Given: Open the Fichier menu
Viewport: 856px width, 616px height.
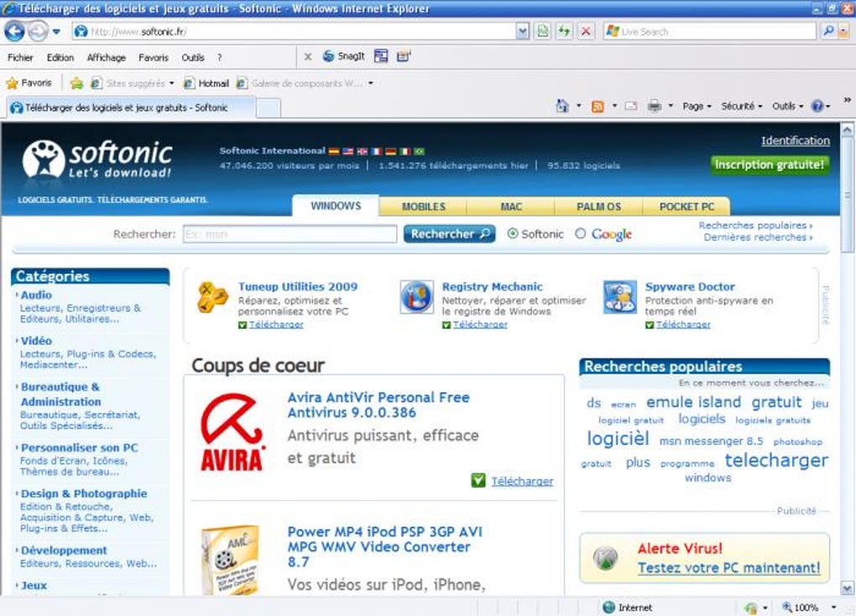Looking at the screenshot, I should point(20,57).
